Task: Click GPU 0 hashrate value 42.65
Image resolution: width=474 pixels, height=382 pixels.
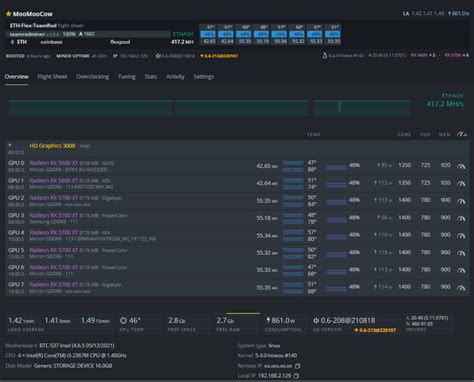Action: (267, 166)
